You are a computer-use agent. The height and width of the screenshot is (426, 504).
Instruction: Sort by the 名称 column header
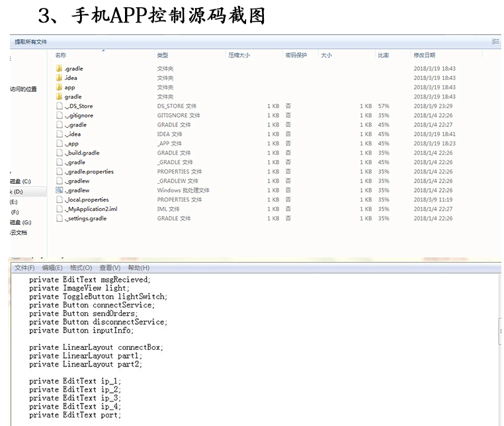[x=61, y=56]
